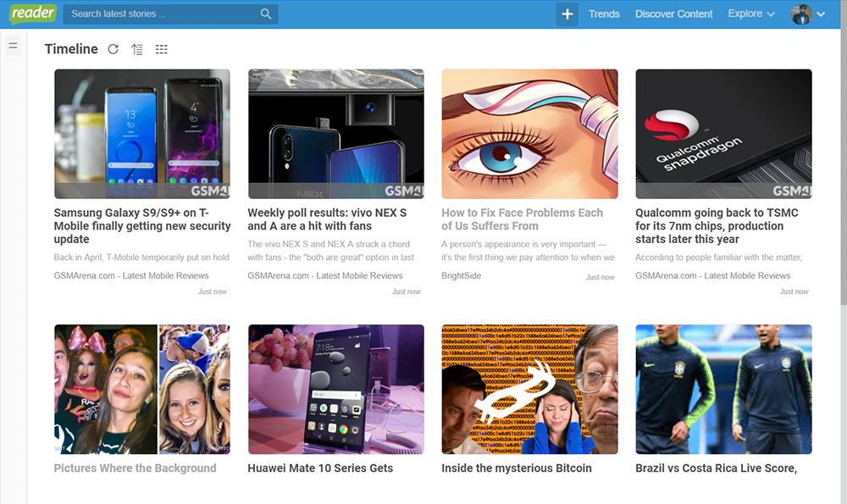
Task: Expand the Explore dropdown
Action: tap(751, 14)
